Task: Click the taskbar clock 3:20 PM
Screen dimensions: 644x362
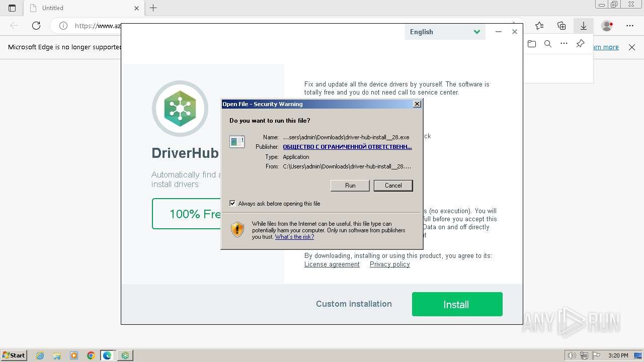Action: pos(618,355)
